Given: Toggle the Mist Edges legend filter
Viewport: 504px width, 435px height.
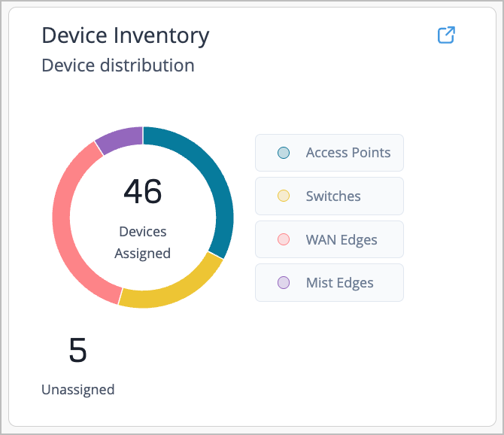Looking at the screenshot, I should 329,283.
